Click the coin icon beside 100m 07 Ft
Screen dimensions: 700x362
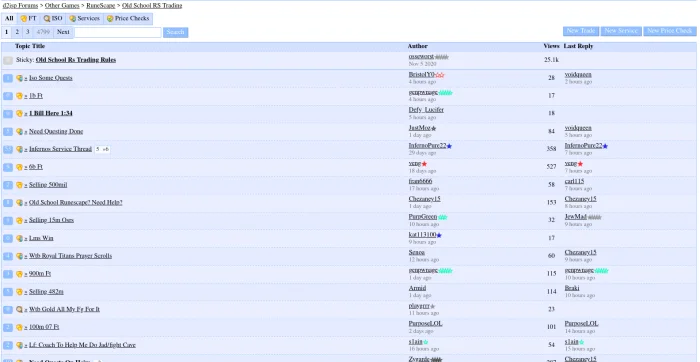[19, 327]
